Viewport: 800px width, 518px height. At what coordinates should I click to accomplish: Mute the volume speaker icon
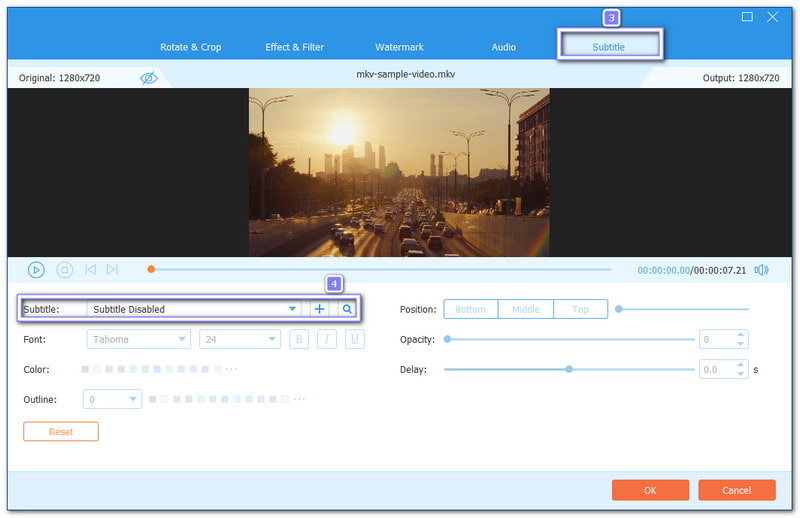click(761, 269)
